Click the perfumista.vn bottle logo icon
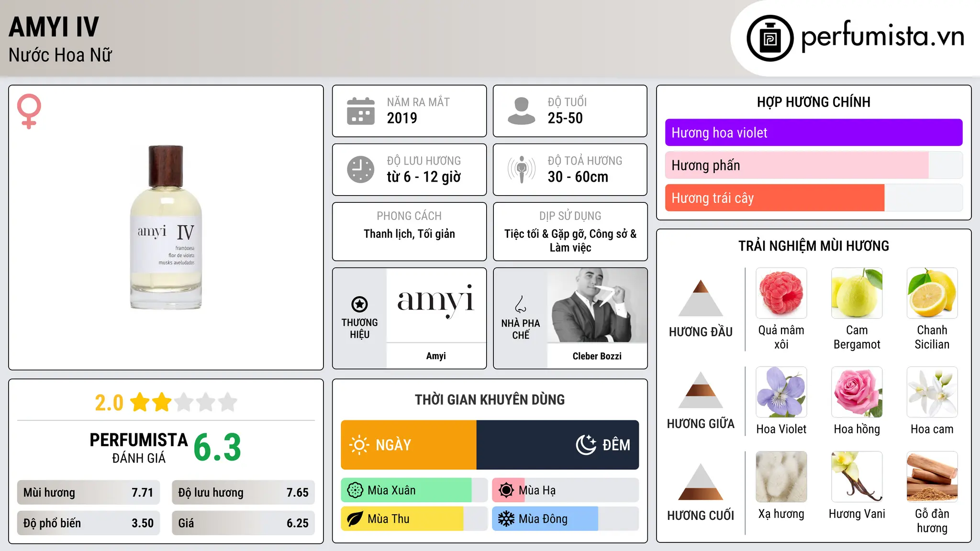 pos(770,38)
